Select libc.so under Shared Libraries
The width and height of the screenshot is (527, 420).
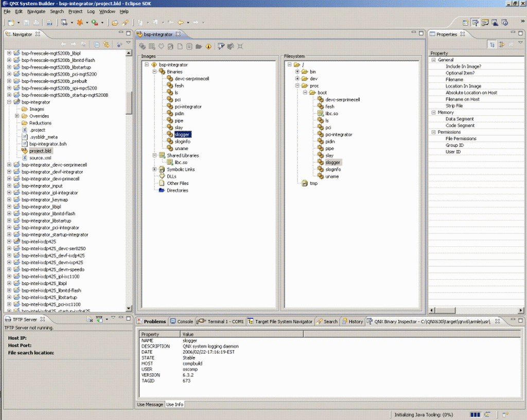pyautogui.click(x=181, y=162)
